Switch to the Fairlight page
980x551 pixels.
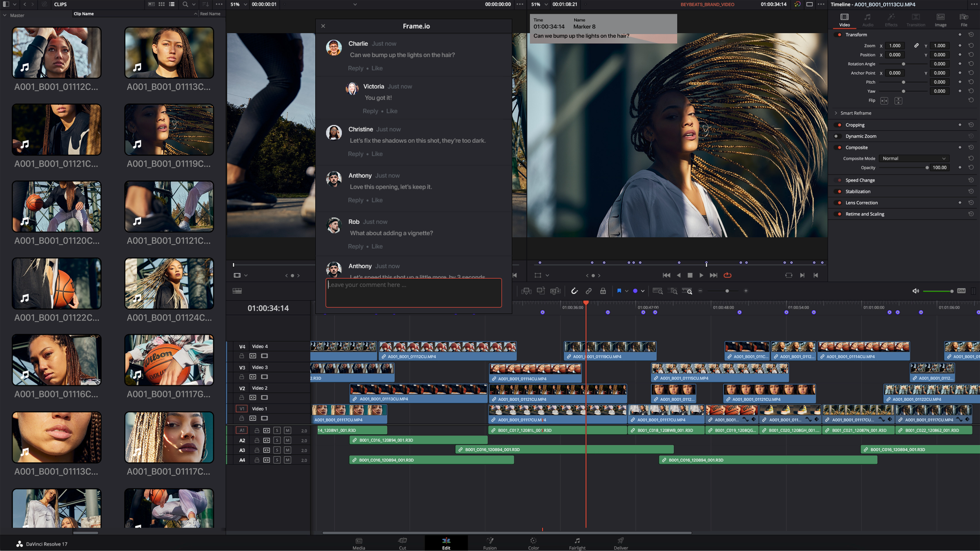577,543
